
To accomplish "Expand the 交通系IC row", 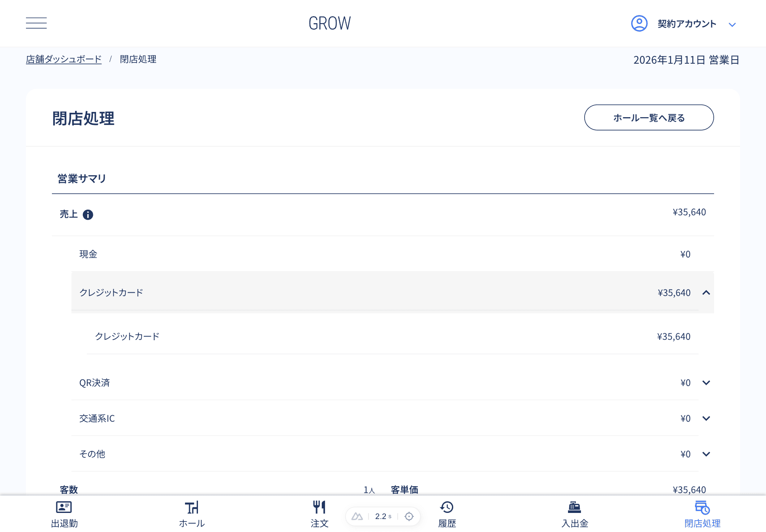I will point(707,418).
